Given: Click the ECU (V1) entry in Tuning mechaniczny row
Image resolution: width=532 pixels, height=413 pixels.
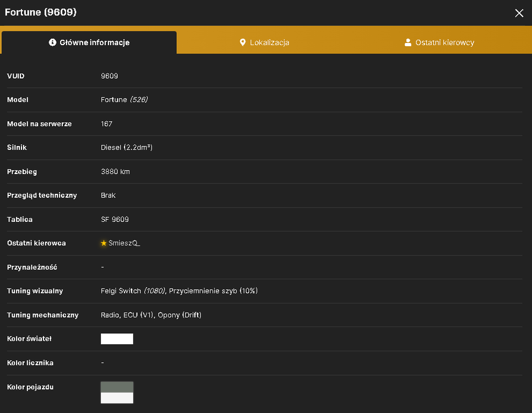Looking at the screenshot, I should (x=139, y=315).
